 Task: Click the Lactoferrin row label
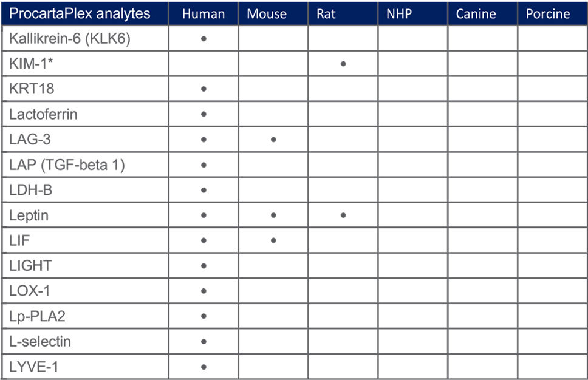click(x=44, y=114)
